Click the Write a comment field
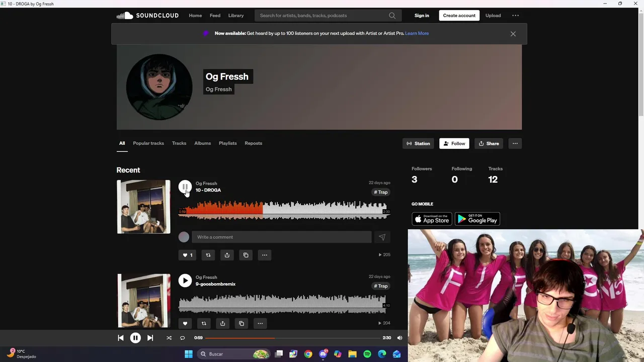This screenshot has width=644, height=362. coord(282,237)
